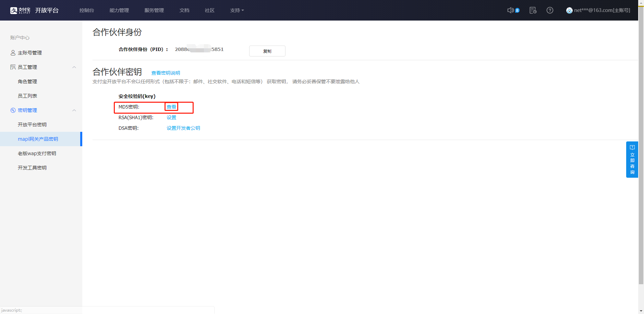Image resolution: width=644 pixels, height=314 pixels.
Task: Open 文档 in top navigation
Action: [x=184, y=10]
